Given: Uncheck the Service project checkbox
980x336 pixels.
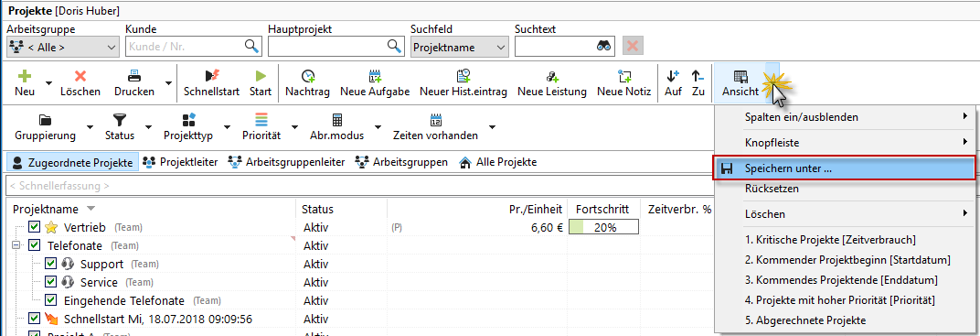Looking at the screenshot, I should (51, 282).
